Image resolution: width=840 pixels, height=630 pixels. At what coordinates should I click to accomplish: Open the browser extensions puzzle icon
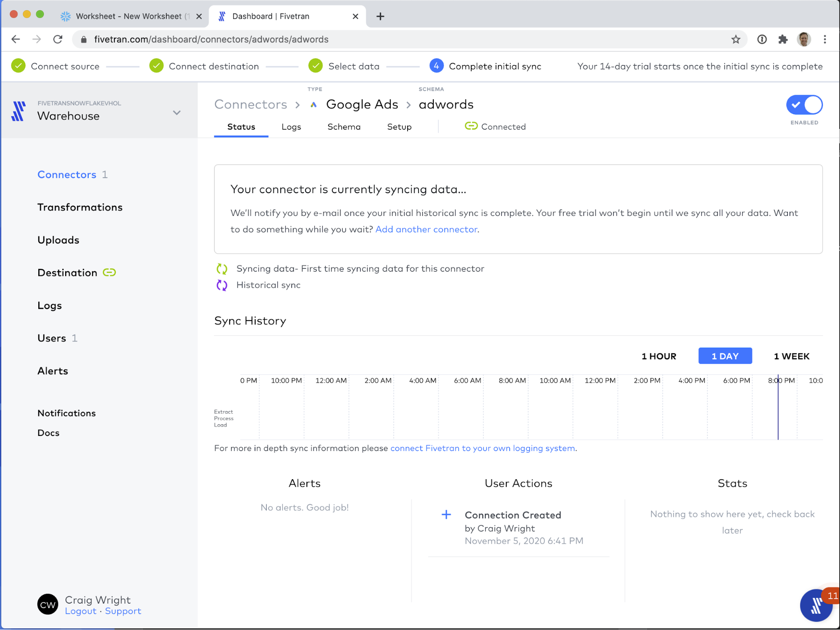[782, 39]
